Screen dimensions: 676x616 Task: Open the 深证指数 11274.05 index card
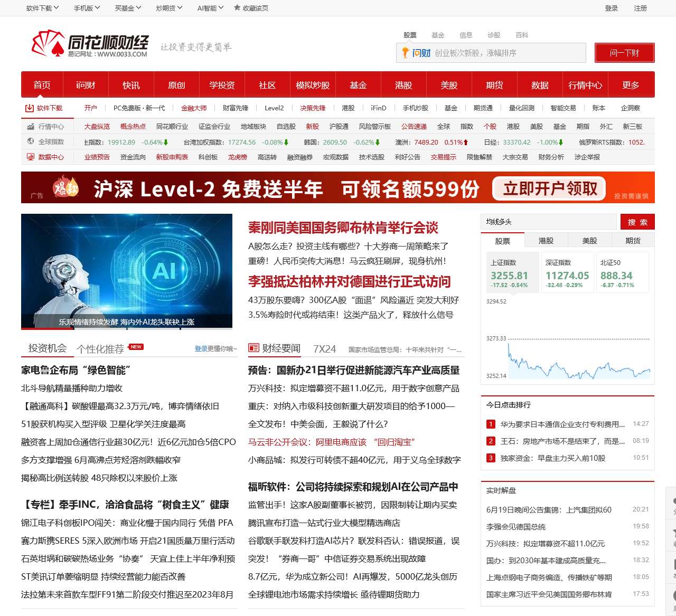(x=567, y=273)
